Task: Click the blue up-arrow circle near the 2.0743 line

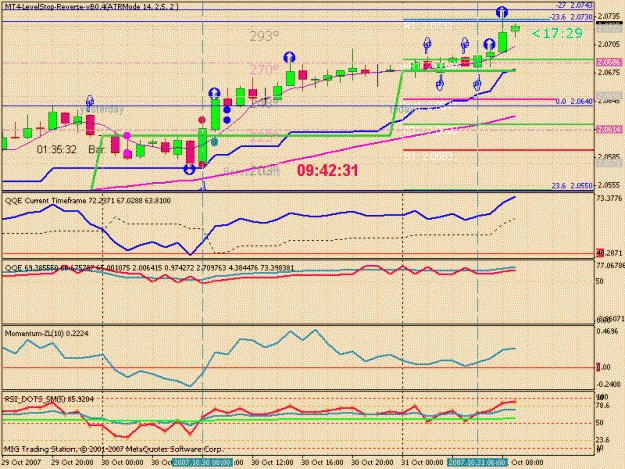Action: [x=502, y=12]
